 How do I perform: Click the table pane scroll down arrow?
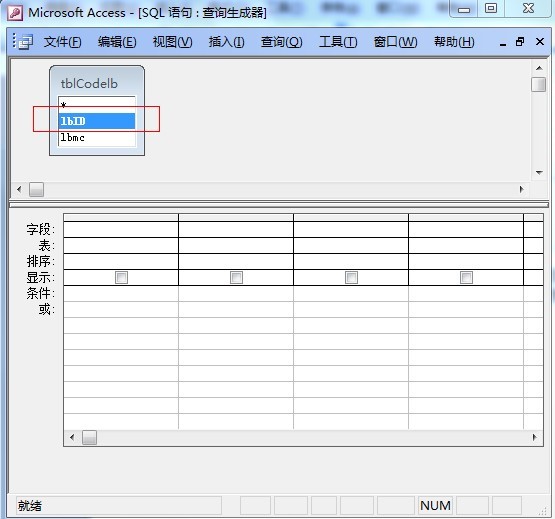(539, 173)
